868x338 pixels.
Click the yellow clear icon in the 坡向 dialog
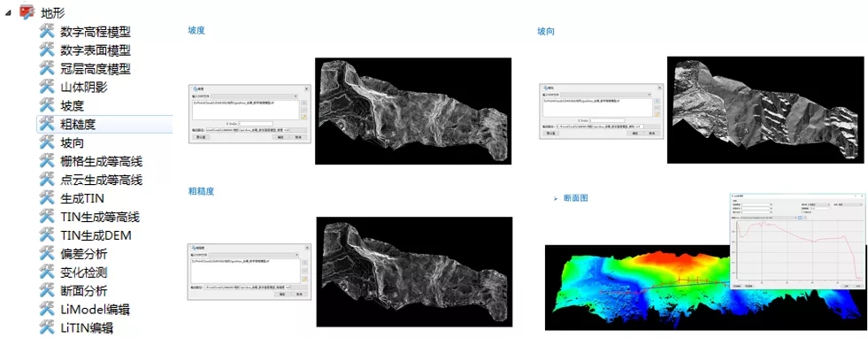tap(657, 114)
